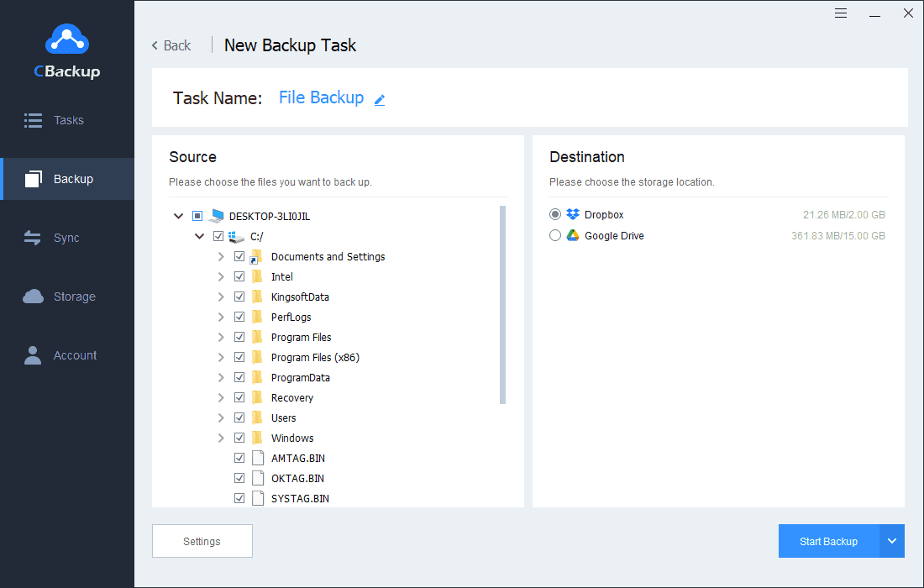Collapse the C:/ drive tree node

tap(199, 236)
